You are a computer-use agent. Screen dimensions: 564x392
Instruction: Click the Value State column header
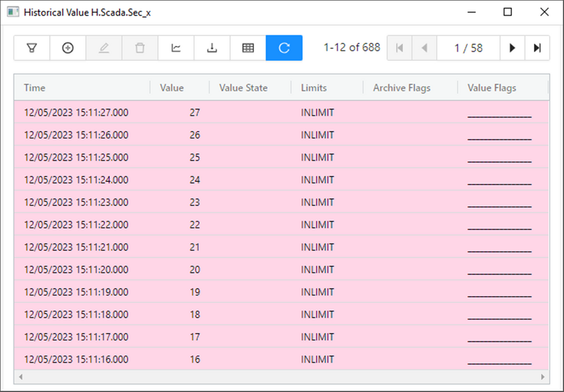(x=243, y=88)
